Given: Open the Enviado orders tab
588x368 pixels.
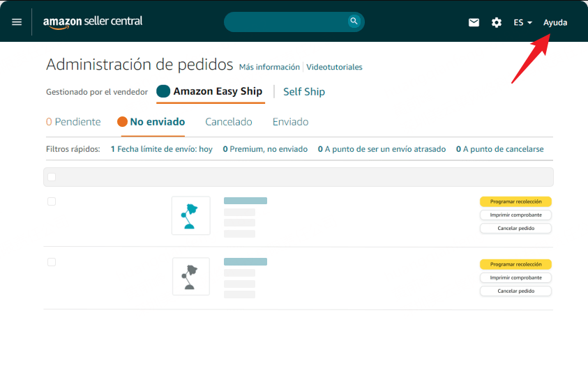Looking at the screenshot, I should [x=290, y=122].
